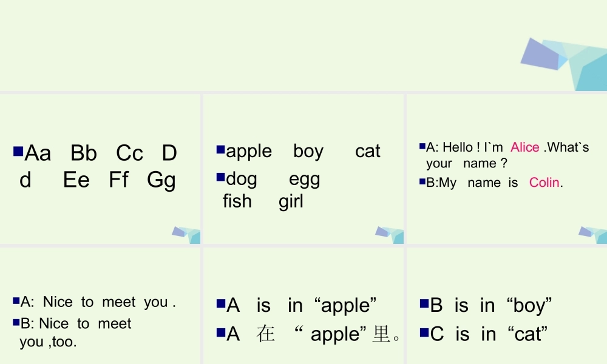Select the slide showing letters Aa to Gg
Screen dimensions: 607x364
[x=100, y=169]
